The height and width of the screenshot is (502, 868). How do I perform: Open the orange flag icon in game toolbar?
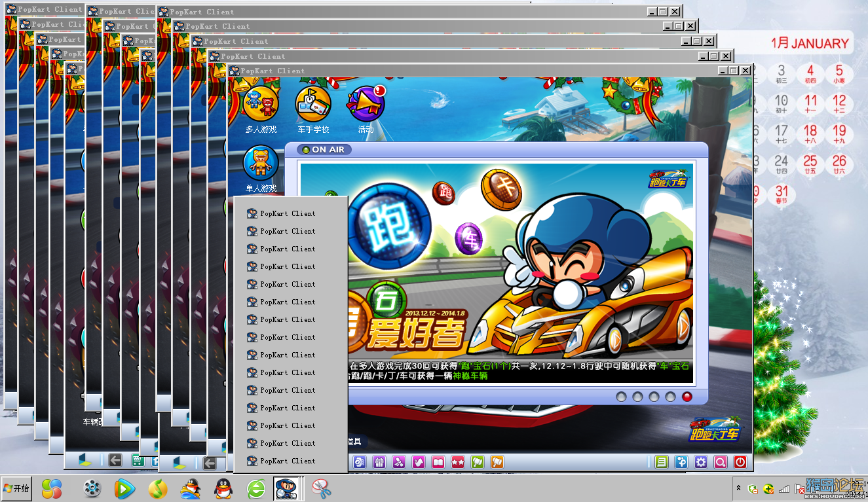click(x=497, y=462)
